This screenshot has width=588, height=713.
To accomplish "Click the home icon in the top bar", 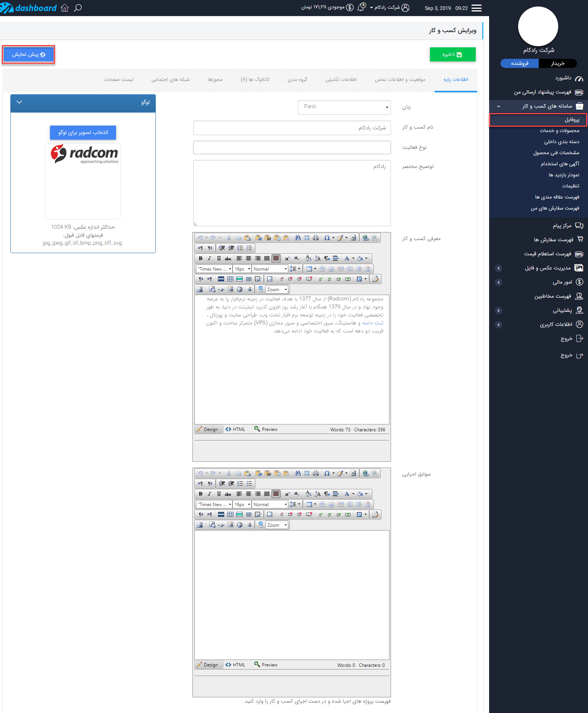I will point(65,8).
